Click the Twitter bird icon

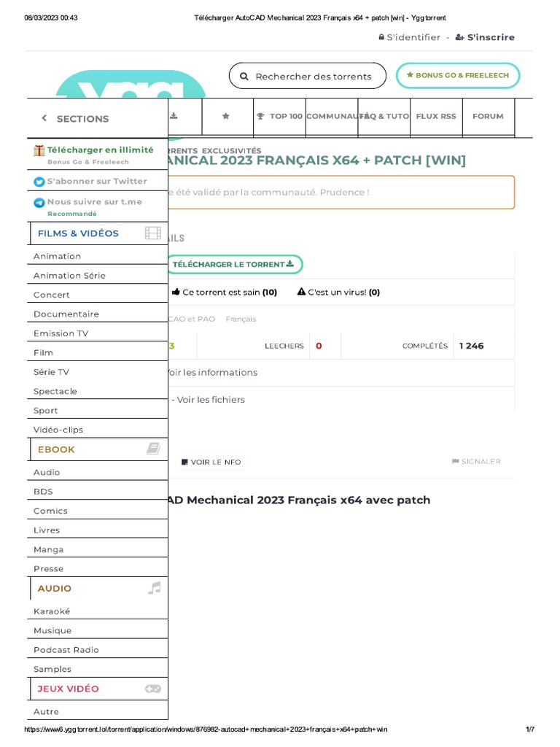[x=39, y=182]
